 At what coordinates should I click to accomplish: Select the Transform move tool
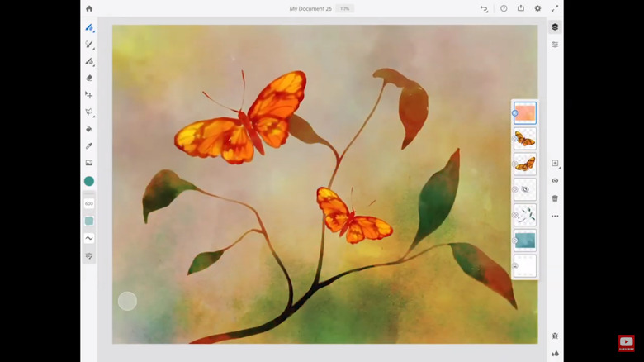[x=88, y=95]
